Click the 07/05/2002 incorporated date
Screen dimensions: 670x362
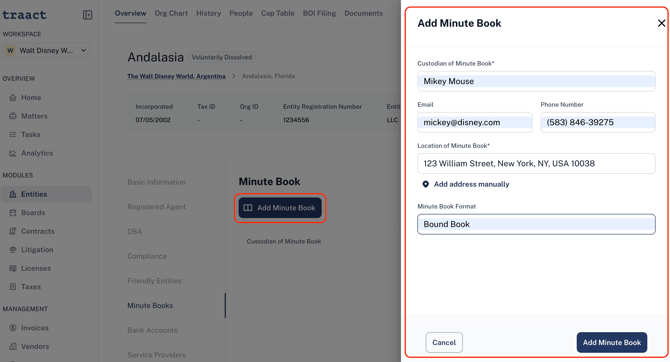[x=153, y=120]
